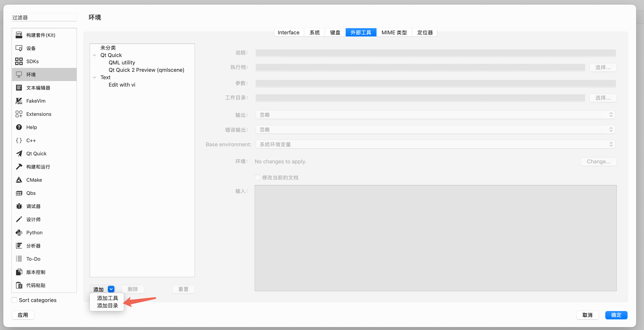This screenshot has width=644, height=330.
Task: Open the CMake triangle icon
Action: (x=19, y=180)
